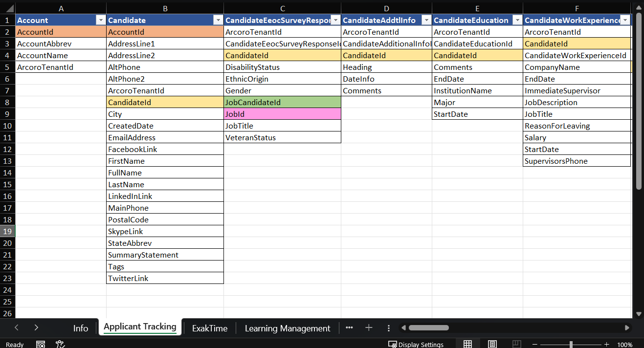Image resolution: width=644 pixels, height=348 pixels.
Task: Open the CandidateEducation filter dropdown
Action: [x=517, y=20]
